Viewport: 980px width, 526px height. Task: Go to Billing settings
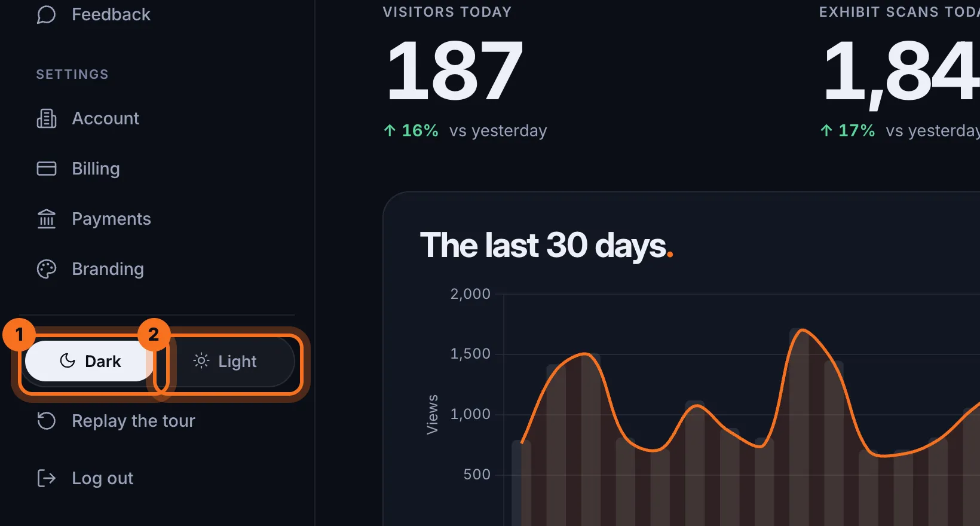[x=79, y=169]
